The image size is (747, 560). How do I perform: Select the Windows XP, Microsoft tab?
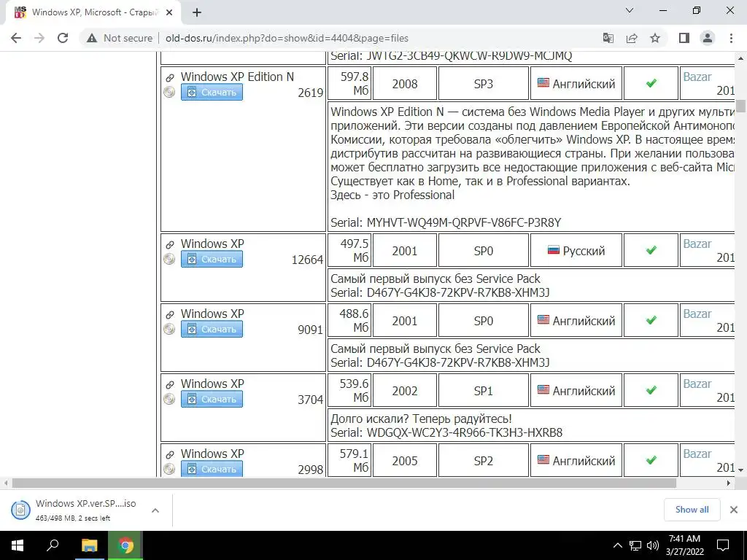point(93,13)
